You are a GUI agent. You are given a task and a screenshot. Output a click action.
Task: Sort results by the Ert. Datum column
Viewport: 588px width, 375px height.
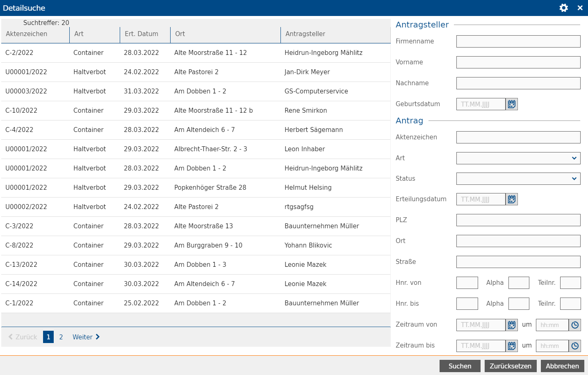point(141,34)
